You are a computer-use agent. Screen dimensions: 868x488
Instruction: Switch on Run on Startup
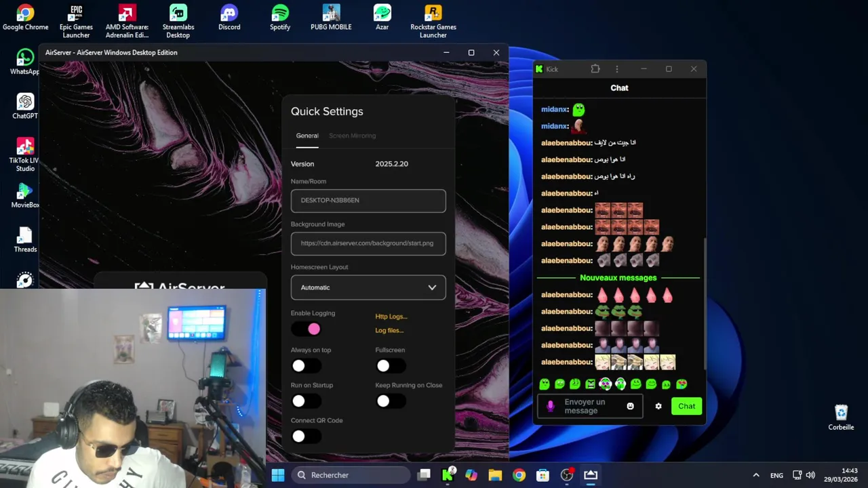click(x=306, y=401)
